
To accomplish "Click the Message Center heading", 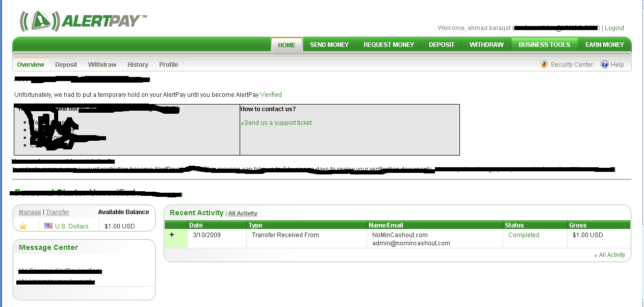I will pyautogui.click(x=48, y=247).
